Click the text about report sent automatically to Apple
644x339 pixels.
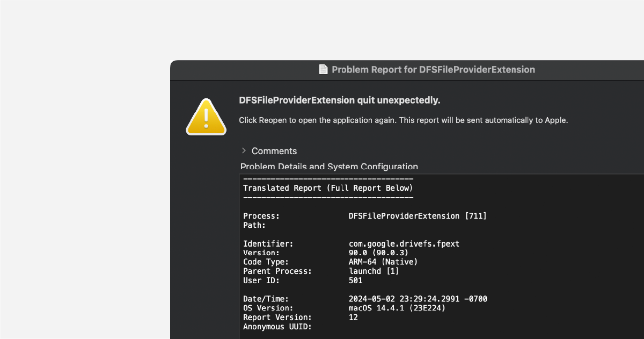[402, 120]
